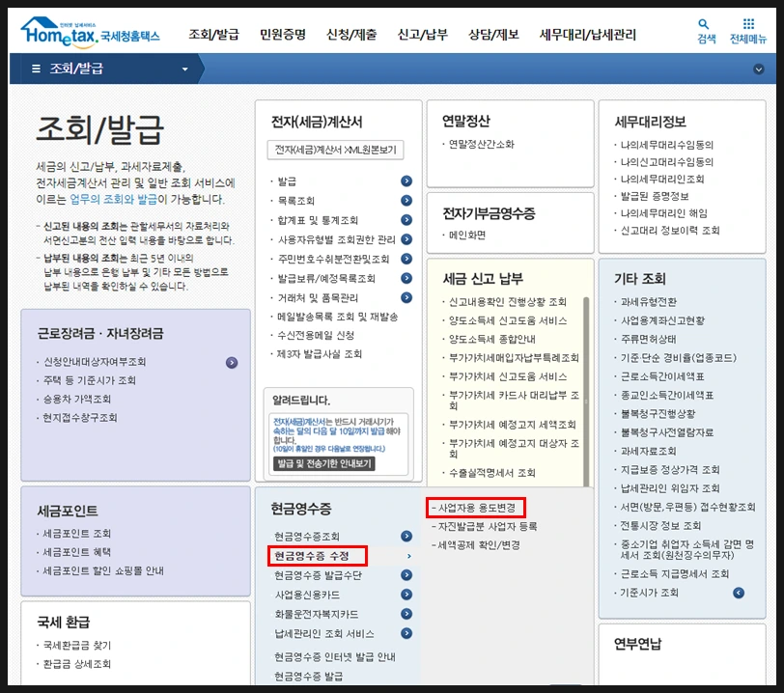Image resolution: width=784 pixels, height=693 pixels.
Task: Click the 세금 신고 납부 list scrollbar
Action: point(586,392)
